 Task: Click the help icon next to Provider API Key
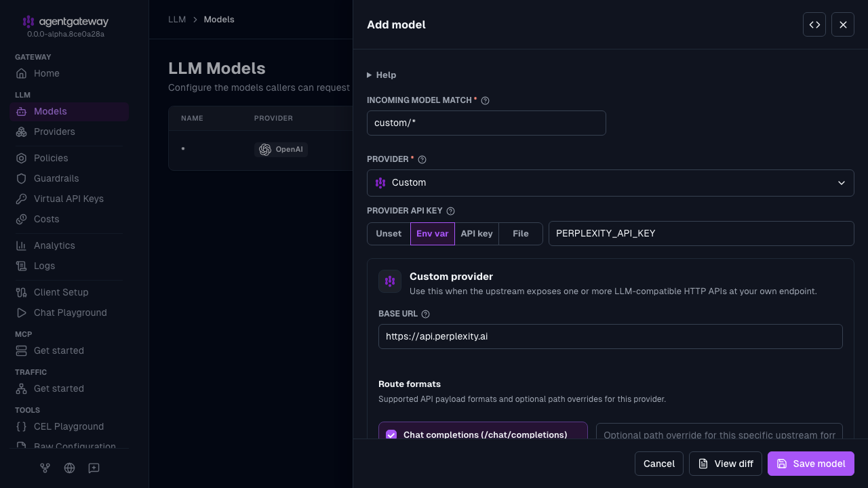point(450,211)
